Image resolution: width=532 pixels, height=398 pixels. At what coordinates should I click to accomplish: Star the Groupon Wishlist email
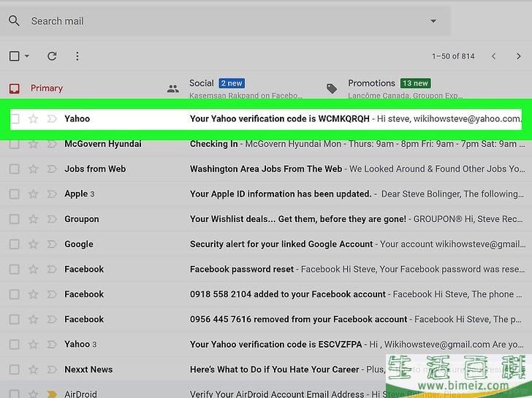(x=33, y=219)
